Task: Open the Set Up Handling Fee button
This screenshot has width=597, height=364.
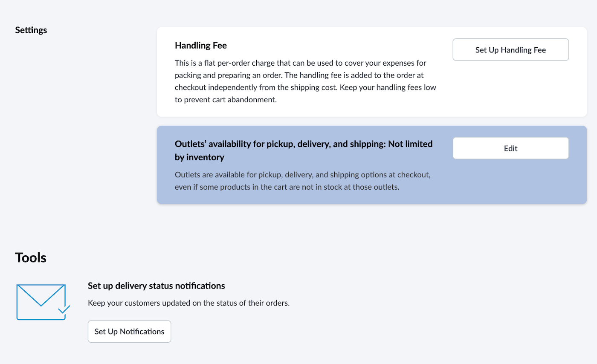Action: [510, 50]
